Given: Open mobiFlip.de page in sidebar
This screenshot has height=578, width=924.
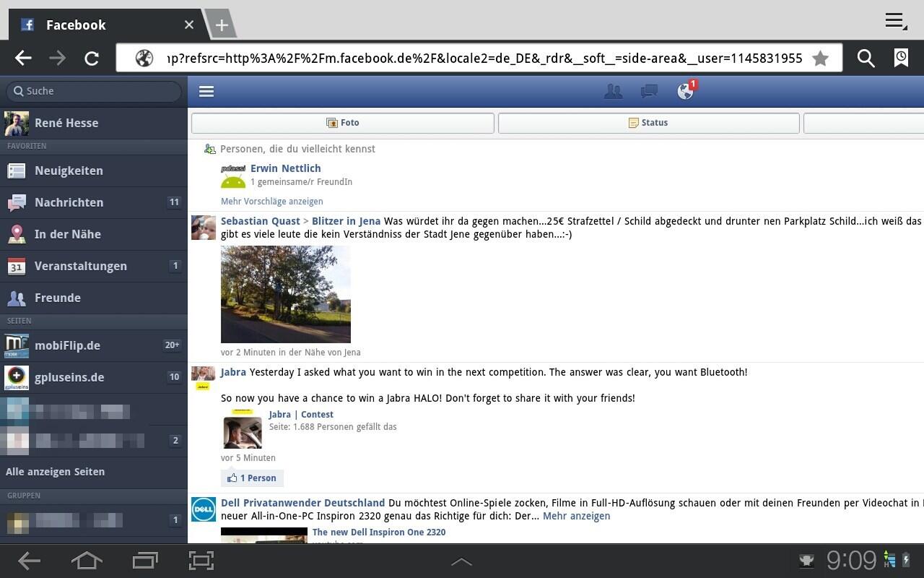Looking at the screenshot, I should click(94, 345).
